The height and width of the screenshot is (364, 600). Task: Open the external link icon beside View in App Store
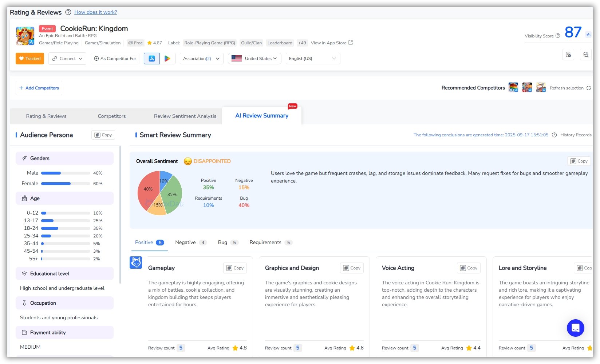click(351, 43)
